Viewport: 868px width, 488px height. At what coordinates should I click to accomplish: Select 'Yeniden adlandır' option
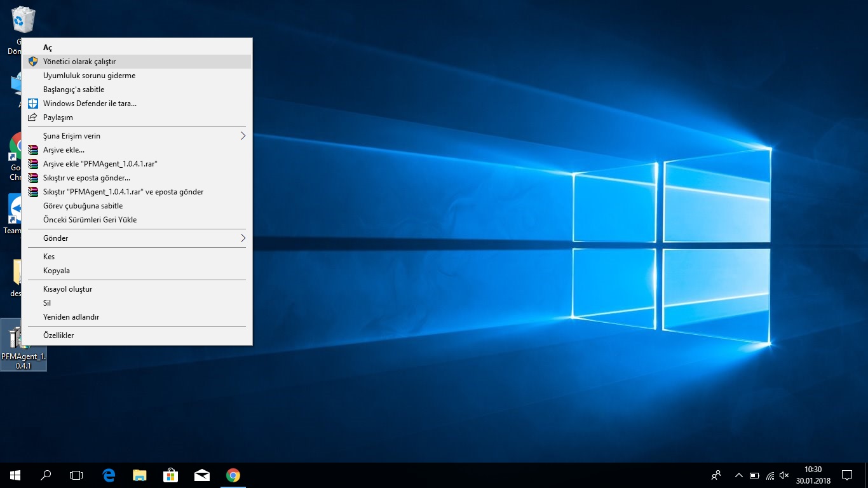click(x=137, y=317)
